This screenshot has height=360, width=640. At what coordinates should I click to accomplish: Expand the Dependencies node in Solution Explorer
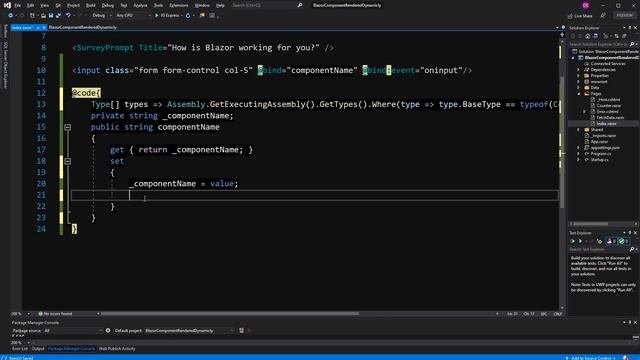578,70
